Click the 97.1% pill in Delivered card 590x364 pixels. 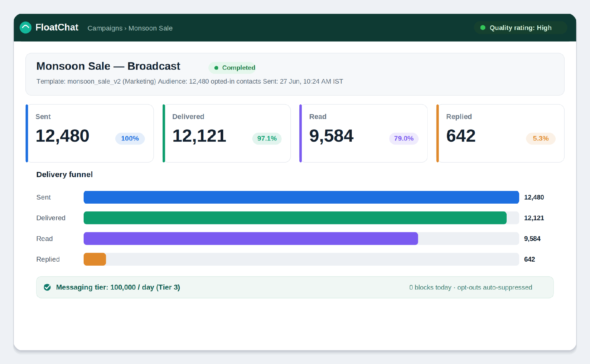point(267,138)
